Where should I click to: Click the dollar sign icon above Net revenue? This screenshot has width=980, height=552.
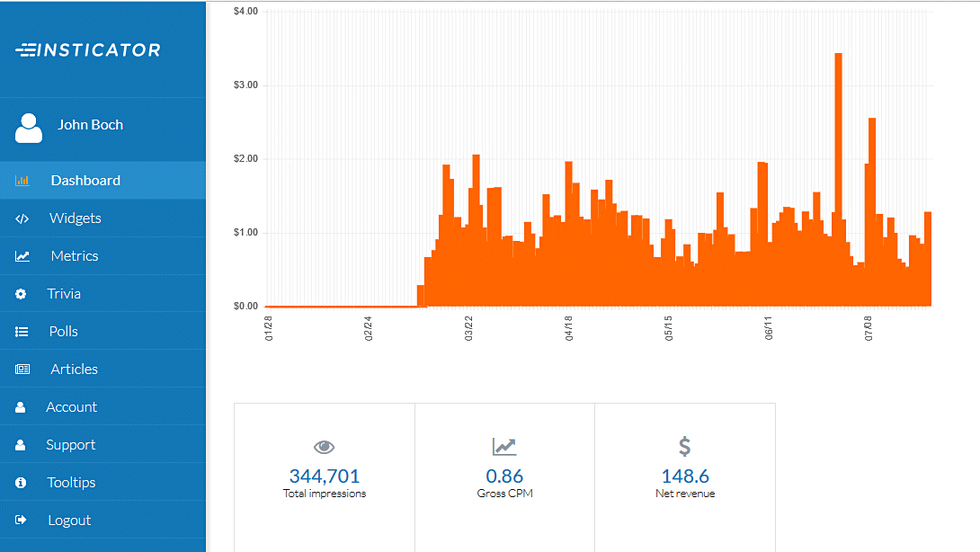point(684,446)
